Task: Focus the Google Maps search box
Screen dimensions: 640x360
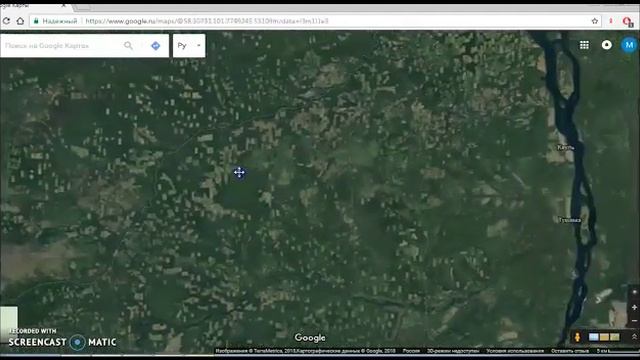Action: (x=61, y=46)
